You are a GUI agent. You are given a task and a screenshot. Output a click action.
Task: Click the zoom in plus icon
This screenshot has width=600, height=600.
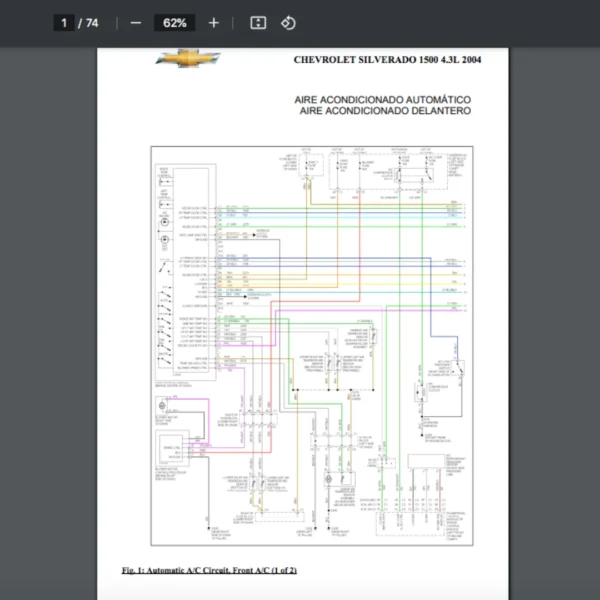click(x=213, y=23)
